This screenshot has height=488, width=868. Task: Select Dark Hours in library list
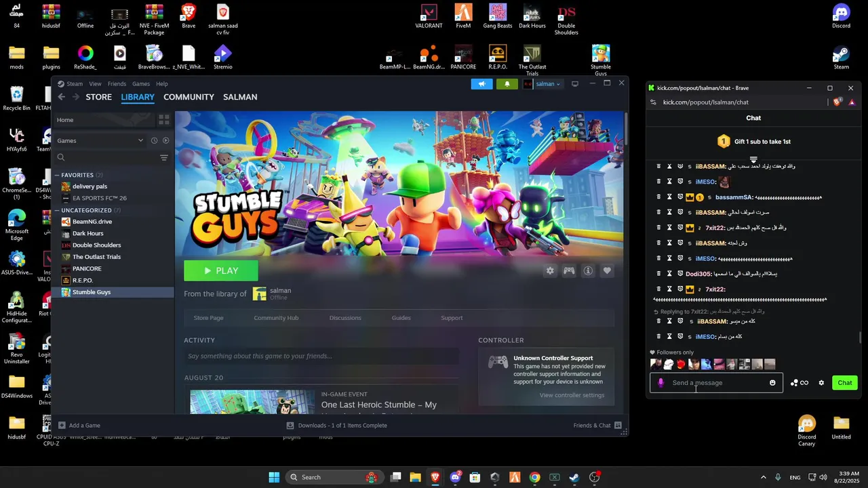[x=88, y=233]
